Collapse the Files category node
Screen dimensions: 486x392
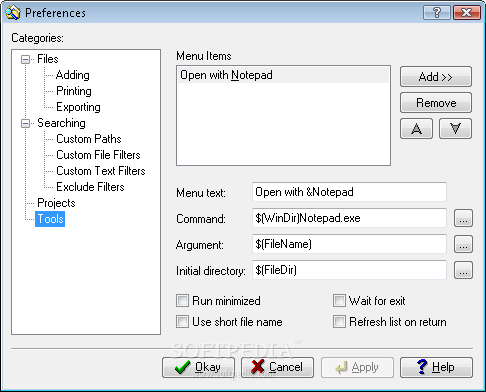pos(25,59)
